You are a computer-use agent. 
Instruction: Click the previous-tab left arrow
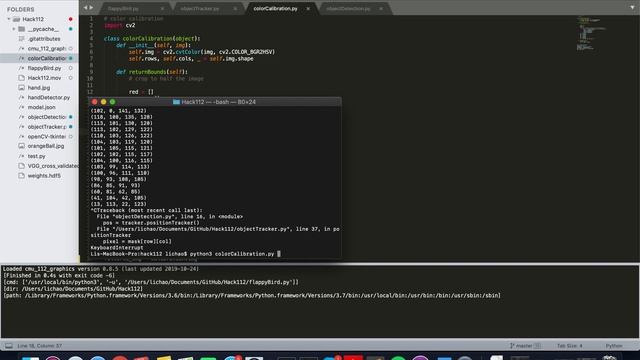tap(85, 8)
